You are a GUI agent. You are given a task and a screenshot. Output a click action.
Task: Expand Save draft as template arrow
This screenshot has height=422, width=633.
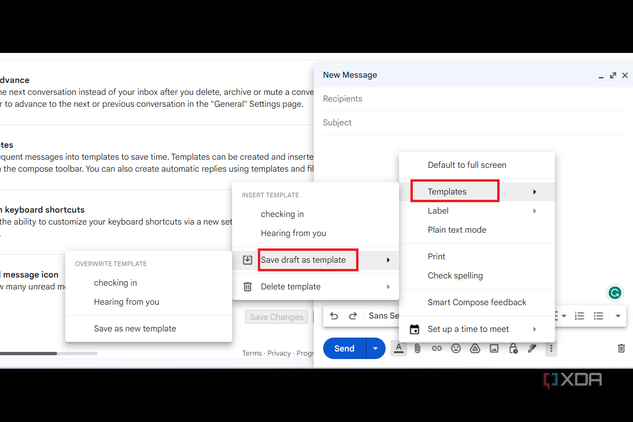pyautogui.click(x=388, y=260)
